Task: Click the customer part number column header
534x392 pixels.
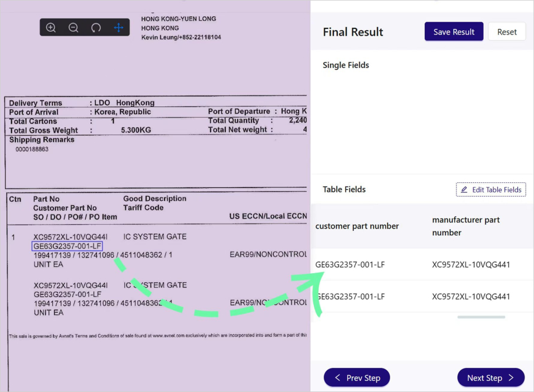Action: [x=357, y=226]
